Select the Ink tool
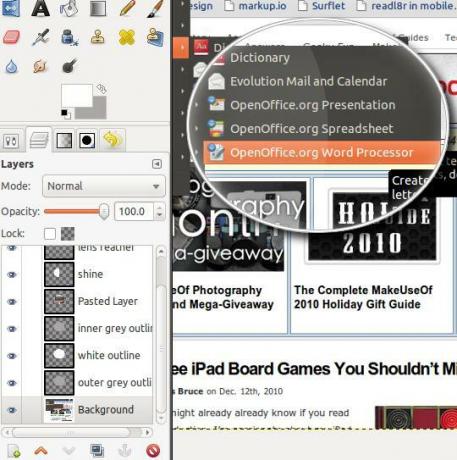The width and height of the screenshot is (457, 460). tap(69, 37)
